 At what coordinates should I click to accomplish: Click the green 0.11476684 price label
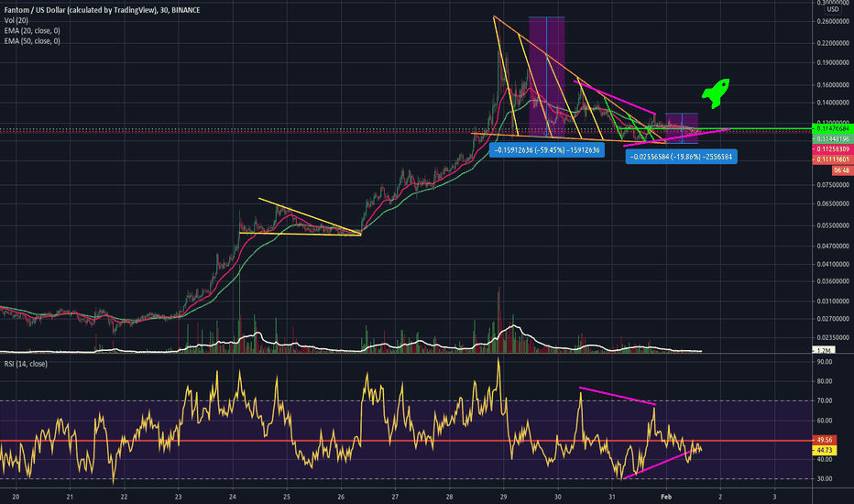(x=833, y=128)
